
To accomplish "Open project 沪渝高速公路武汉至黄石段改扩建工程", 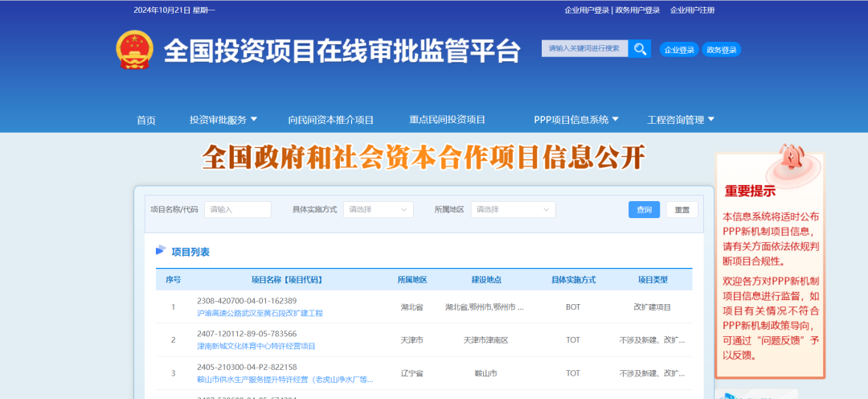I will (260, 313).
